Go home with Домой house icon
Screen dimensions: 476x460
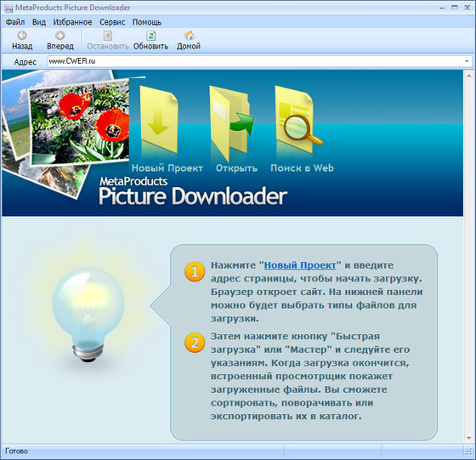click(189, 36)
